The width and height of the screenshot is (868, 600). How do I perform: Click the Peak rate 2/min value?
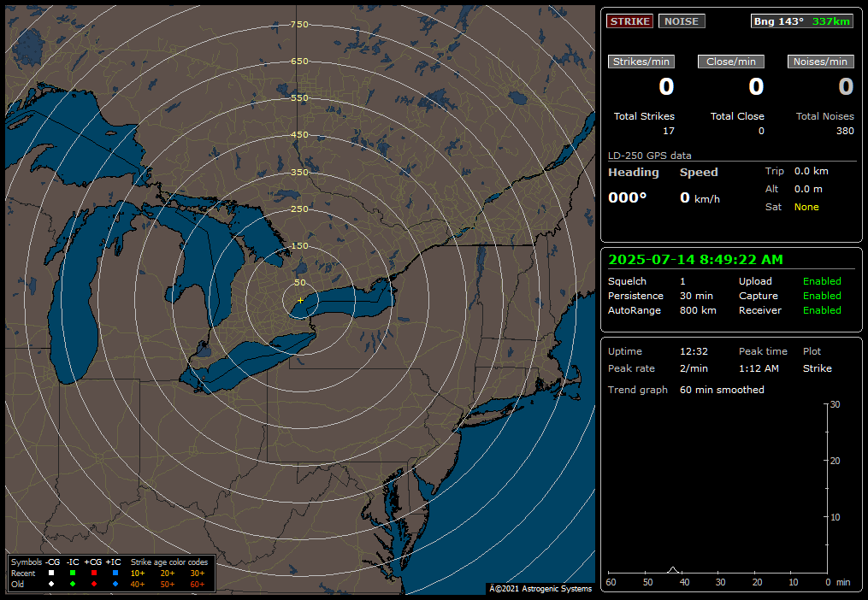[x=694, y=368]
